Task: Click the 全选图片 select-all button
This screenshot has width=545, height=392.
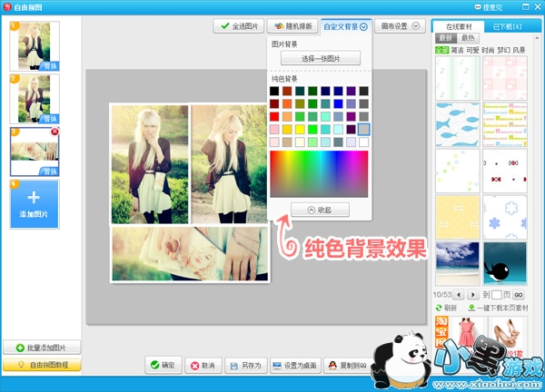Action: (x=238, y=26)
